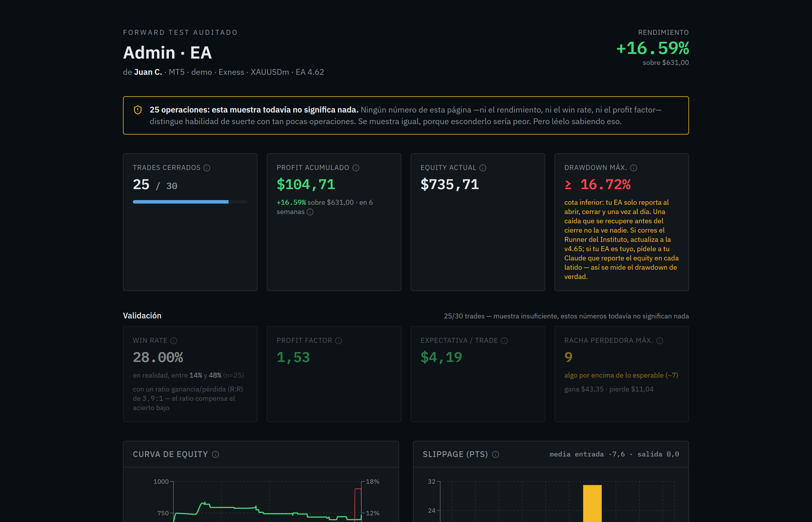This screenshot has height=522, width=812.
Task: Click the trades closed progress bar
Action: [x=190, y=202]
